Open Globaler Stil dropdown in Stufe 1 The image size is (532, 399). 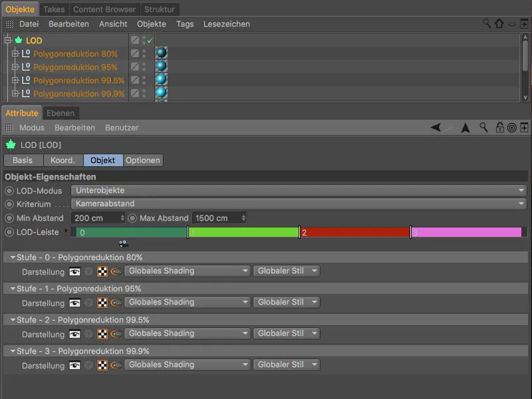point(287,302)
